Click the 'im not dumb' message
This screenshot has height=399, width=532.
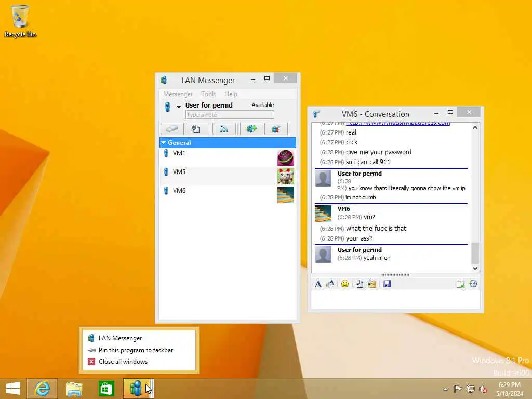(x=361, y=197)
